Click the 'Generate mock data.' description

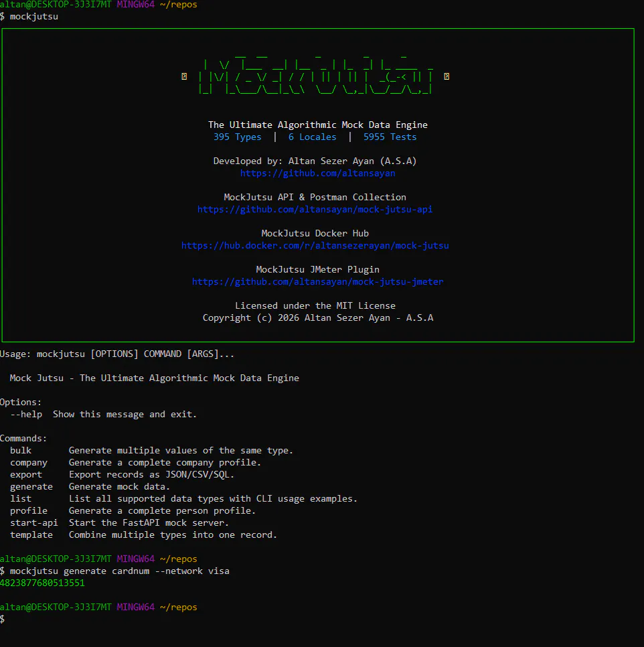pyautogui.click(x=119, y=487)
